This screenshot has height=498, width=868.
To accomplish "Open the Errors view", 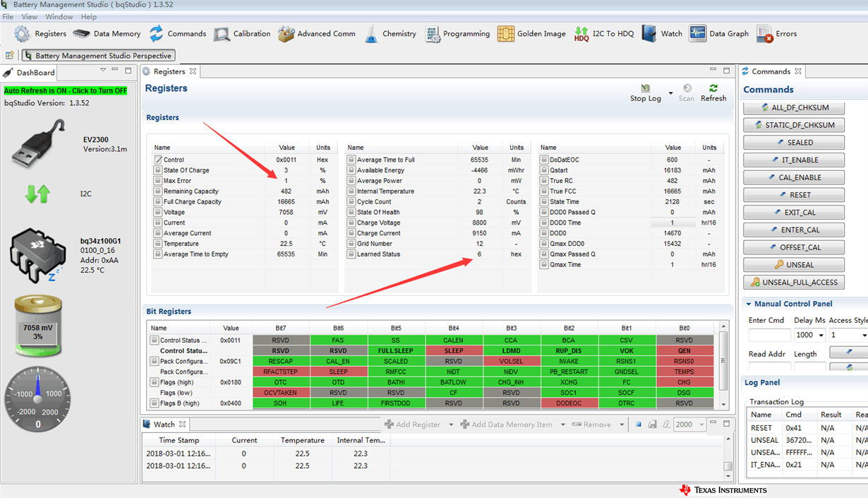I will tap(776, 33).
